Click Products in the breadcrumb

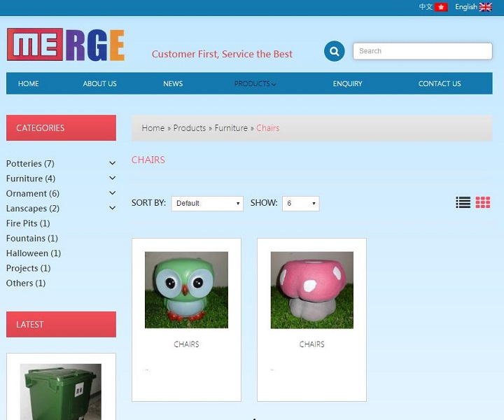pos(189,128)
